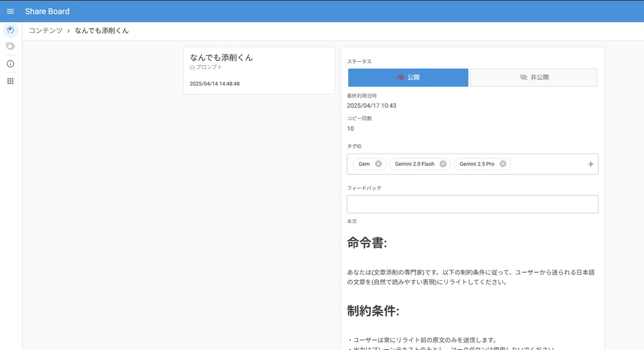644x350 pixels.
Task: Click the 最終利用日時 value 2025/04/17 10:43
Action: point(371,106)
